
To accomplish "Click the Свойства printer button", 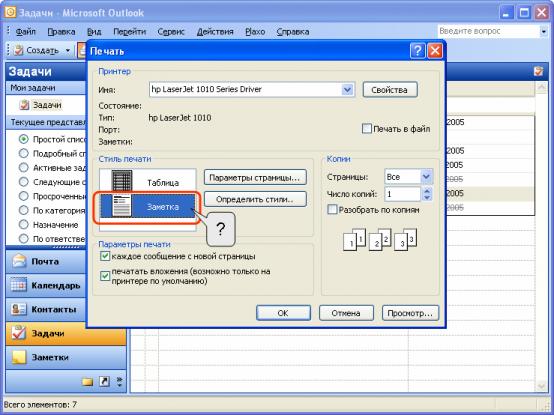I will click(390, 90).
